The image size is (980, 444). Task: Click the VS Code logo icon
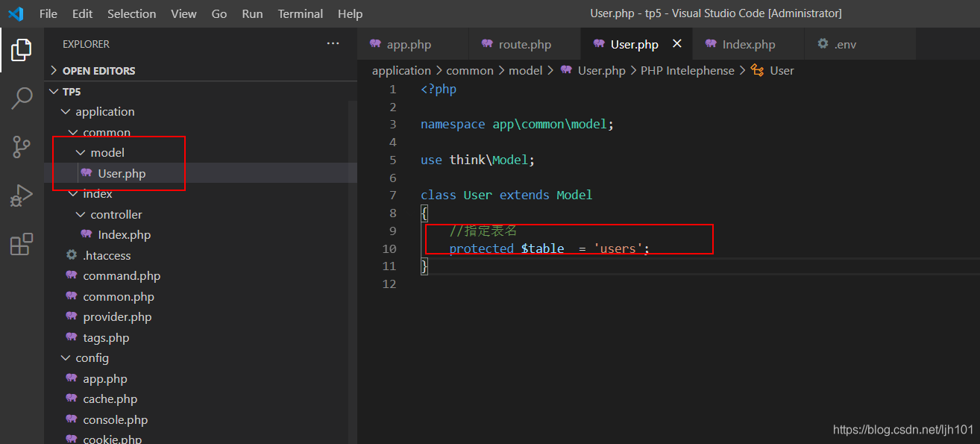click(x=16, y=13)
